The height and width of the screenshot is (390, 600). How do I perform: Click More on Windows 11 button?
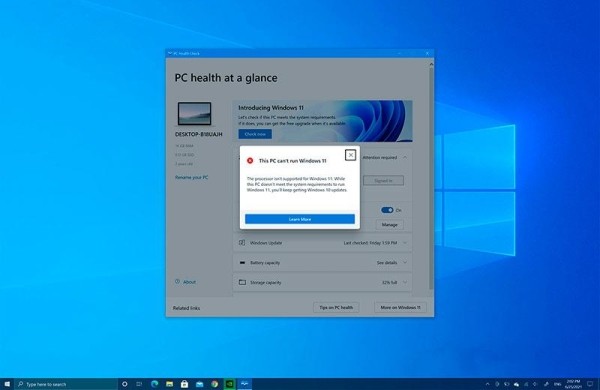[400, 307]
